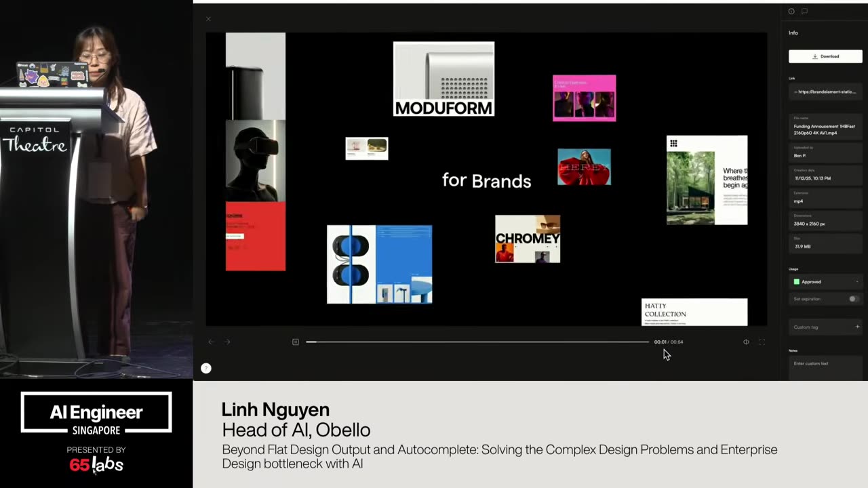Close the asset preview with the X
Viewport: 868px width, 488px height.
(208, 19)
